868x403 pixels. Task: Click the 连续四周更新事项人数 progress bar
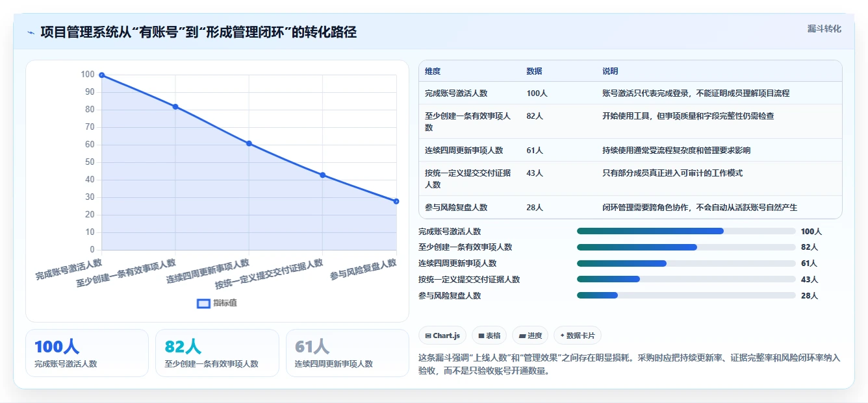point(686,263)
